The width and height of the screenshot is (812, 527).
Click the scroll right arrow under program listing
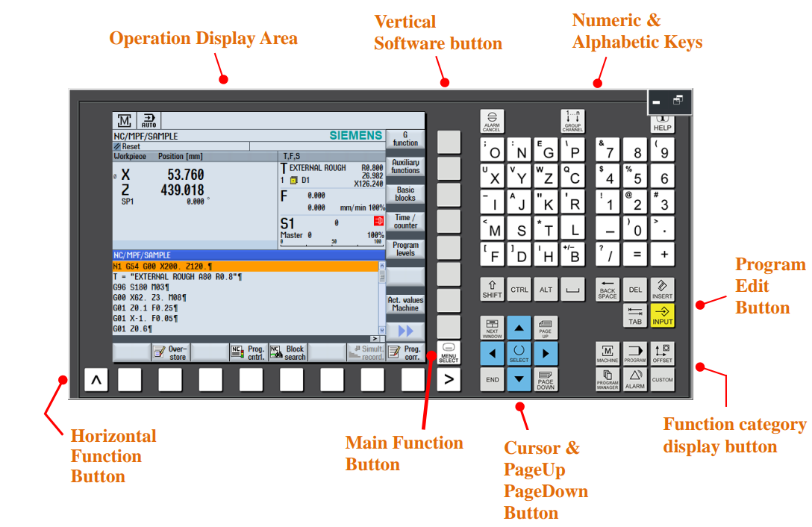point(375,338)
